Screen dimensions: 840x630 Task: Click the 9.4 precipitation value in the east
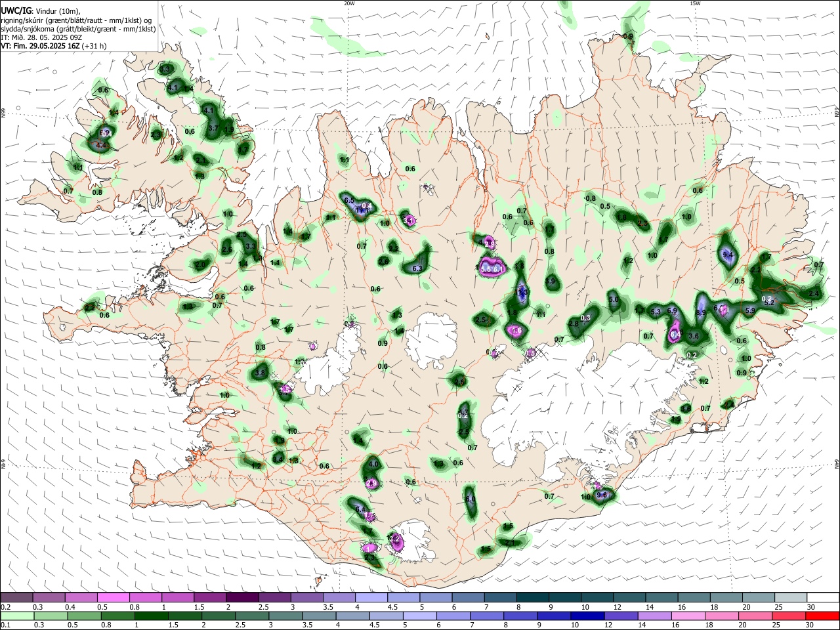(727, 255)
